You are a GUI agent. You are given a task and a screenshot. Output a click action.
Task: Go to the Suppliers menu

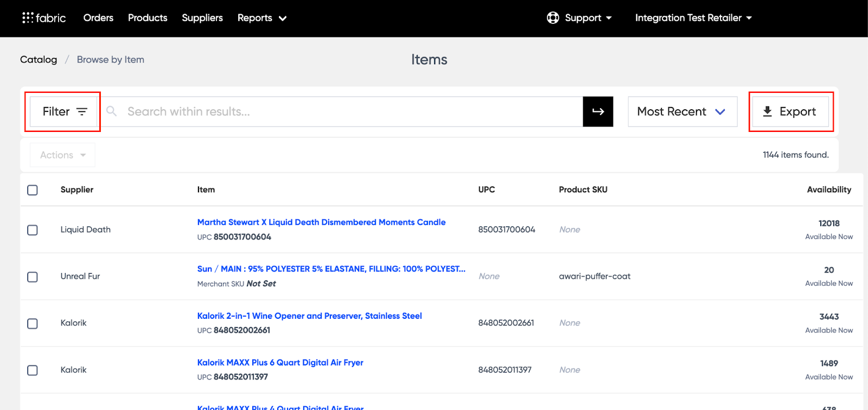[x=202, y=18]
